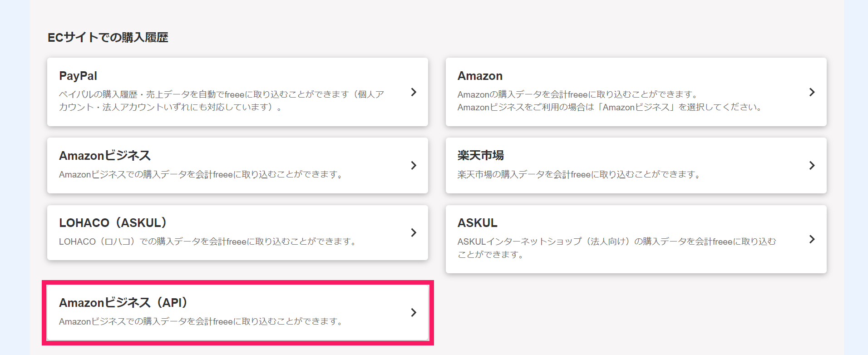Image resolution: width=868 pixels, height=355 pixels.
Task: Click the 楽天市場 chevron arrow
Action: [812, 166]
